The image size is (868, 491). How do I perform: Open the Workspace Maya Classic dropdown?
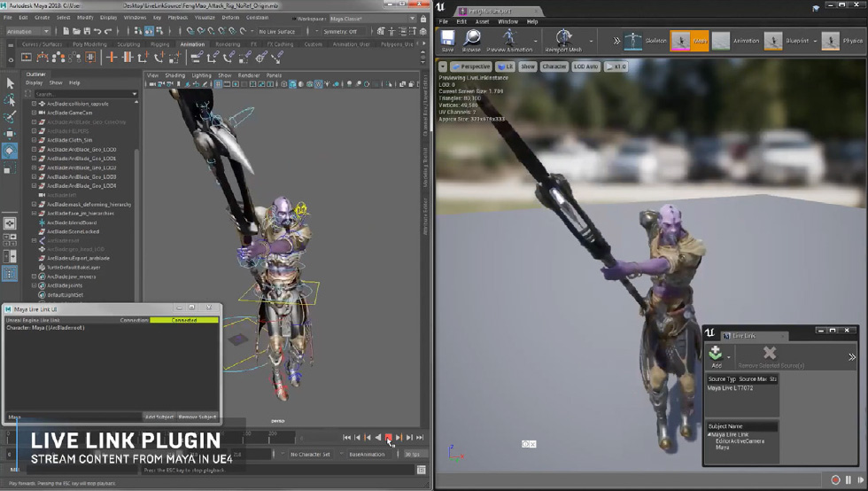[x=372, y=19]
